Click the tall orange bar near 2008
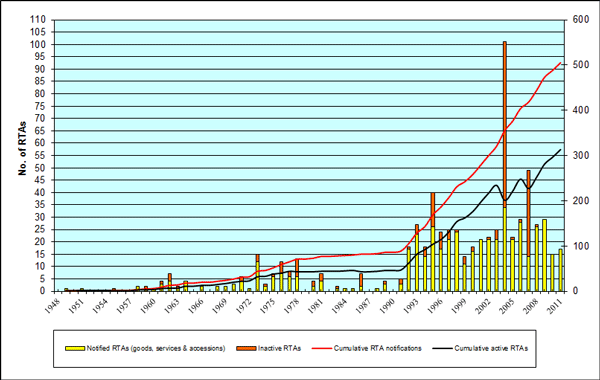600x380 pixels. point(529,213)
